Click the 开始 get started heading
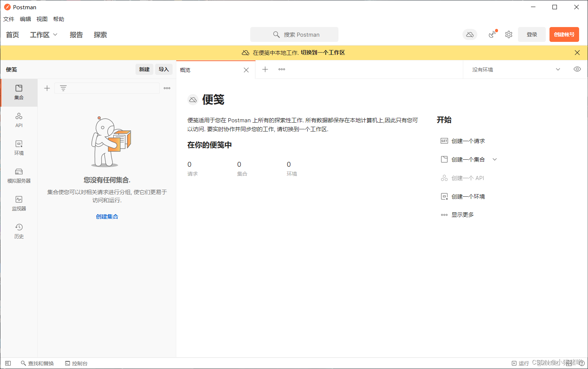 point(444,120)
